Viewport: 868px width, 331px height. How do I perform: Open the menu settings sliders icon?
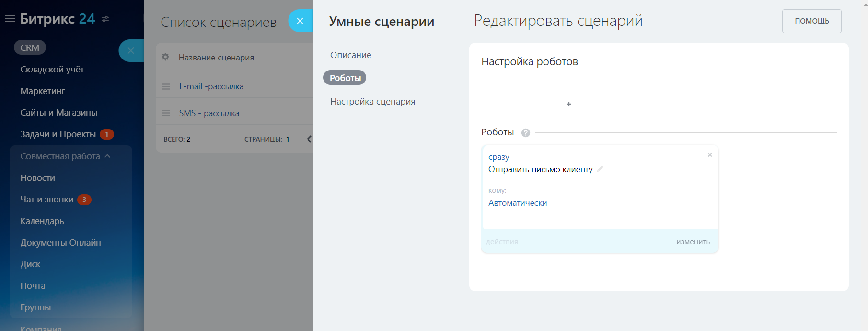pos(105,19)
